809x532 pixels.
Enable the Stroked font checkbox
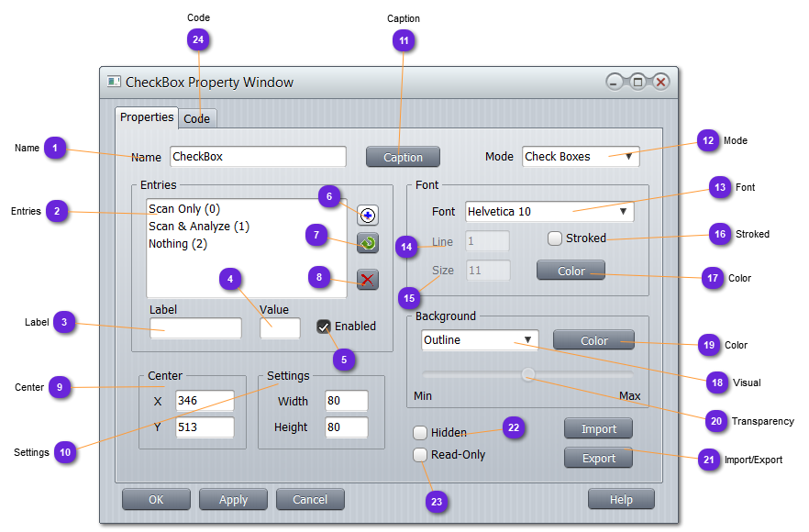555,238
